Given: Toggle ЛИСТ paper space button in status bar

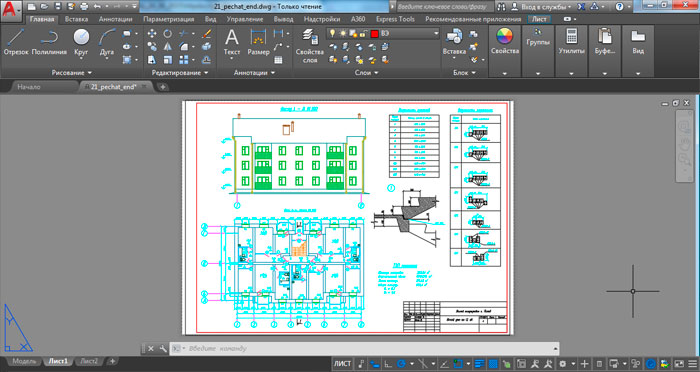Looking at the screenshot, I should tap(343, 364).
